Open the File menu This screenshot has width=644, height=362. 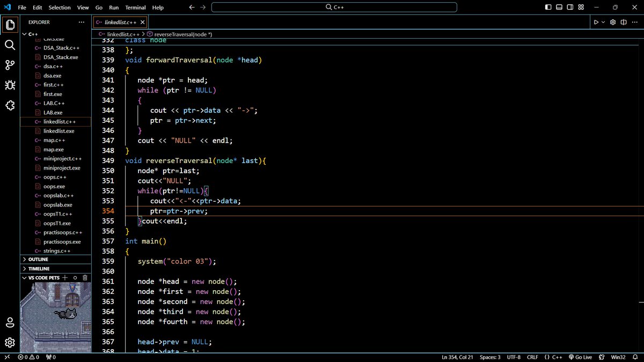tap(22, 8)
